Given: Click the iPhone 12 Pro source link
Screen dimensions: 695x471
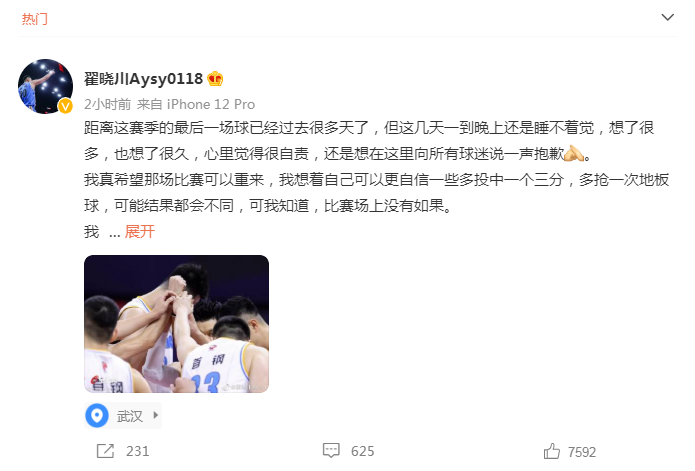Looking at the screenshot, I should 211,104.
